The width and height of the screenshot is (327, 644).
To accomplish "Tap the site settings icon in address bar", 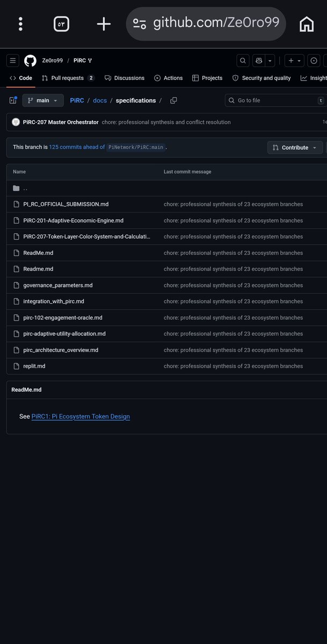I will 140,24.
